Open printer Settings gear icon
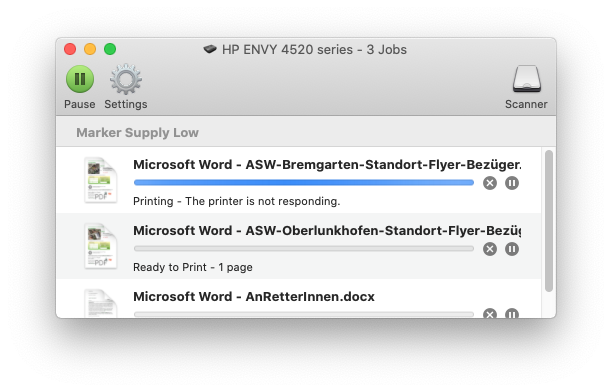The image size is (612, 392). (x=126, y=79)
